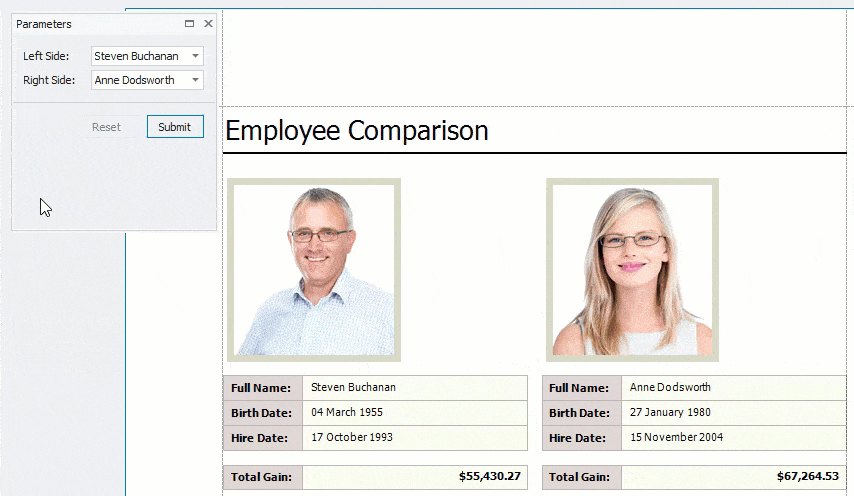This screenshot has height=496, width=854.
Task: Close the Parameters panel
Action: click(208, 24)
